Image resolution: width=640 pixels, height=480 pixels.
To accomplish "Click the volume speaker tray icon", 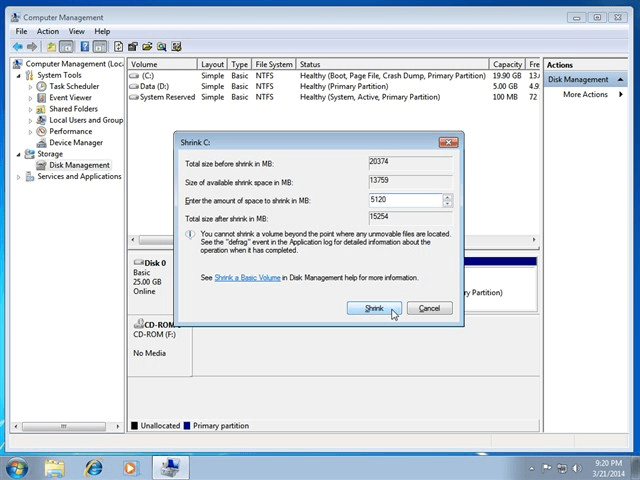I will point(577,468).
